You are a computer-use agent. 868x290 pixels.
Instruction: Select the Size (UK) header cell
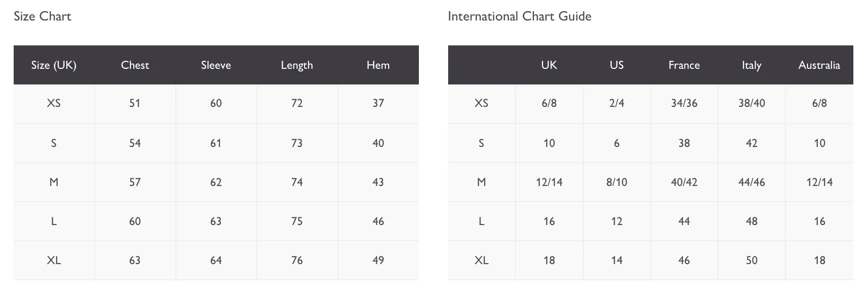[54, 65]
